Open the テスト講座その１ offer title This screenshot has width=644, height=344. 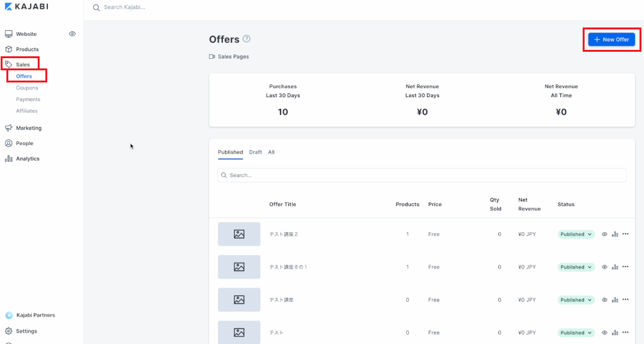point(288,267)
